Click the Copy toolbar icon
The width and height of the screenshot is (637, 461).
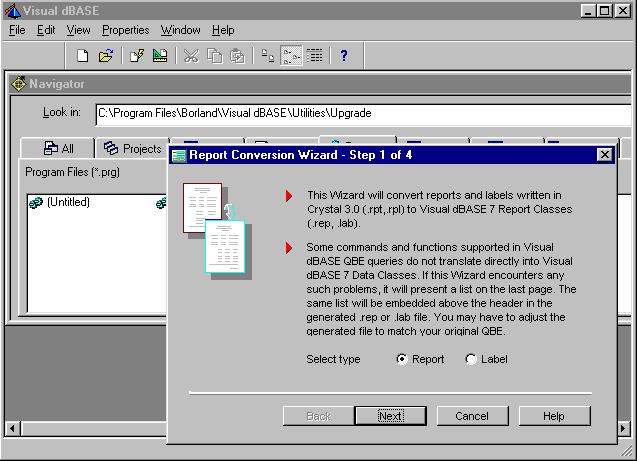point(214,56)
